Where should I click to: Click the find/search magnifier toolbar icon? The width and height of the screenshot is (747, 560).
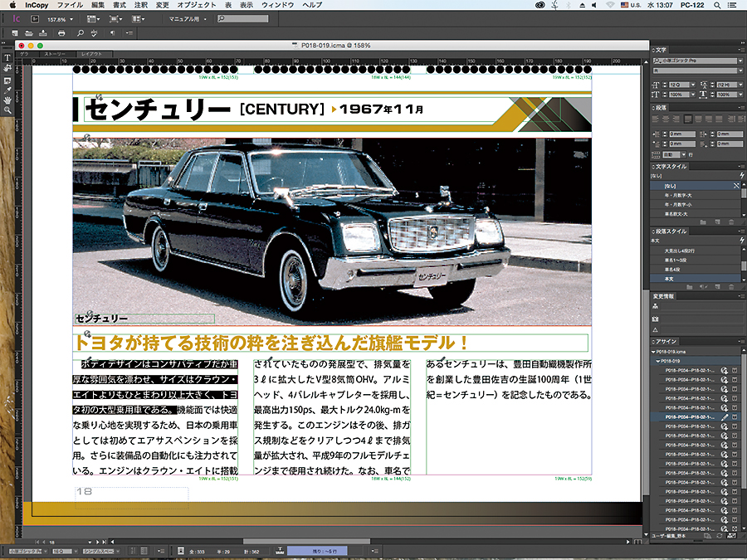[x=81, y=33]
